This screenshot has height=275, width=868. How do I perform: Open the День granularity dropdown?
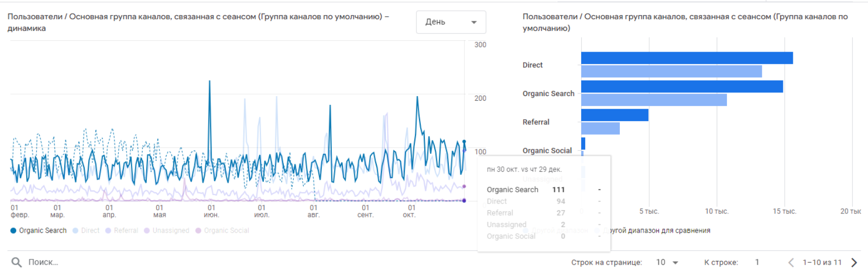450,22
